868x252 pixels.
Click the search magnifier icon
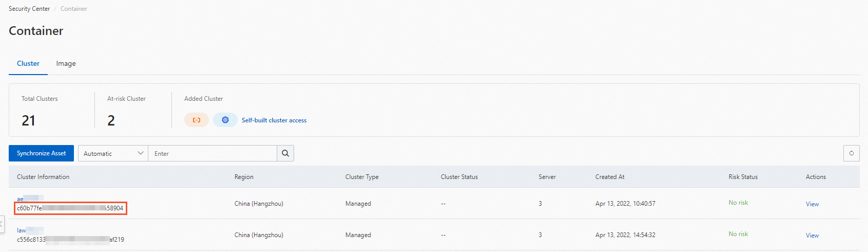tap(285, 153)
